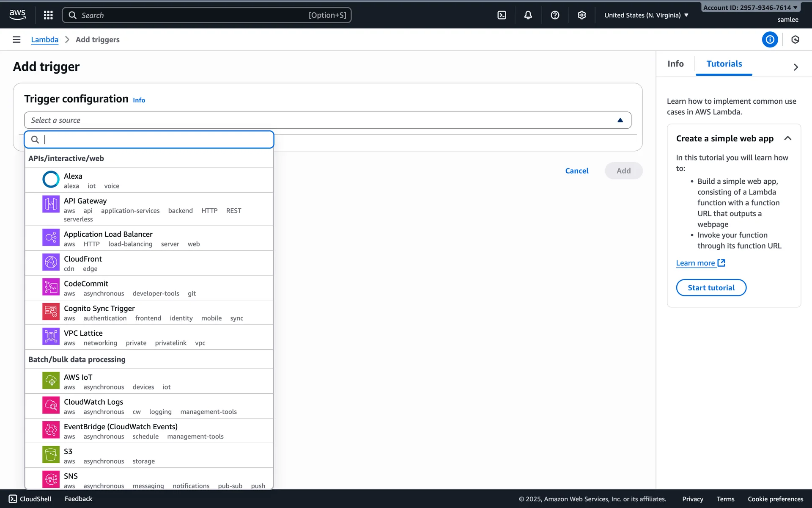Open the Tutorials tab
Image resolution: width=812 pixels, height=508 pixels.
pyautogui.click(x=724, y=64)
